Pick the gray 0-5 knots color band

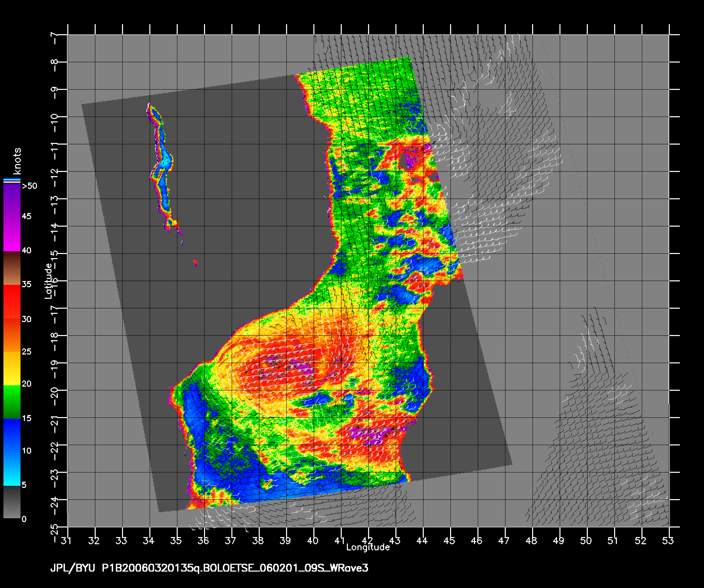click(12, 502)
